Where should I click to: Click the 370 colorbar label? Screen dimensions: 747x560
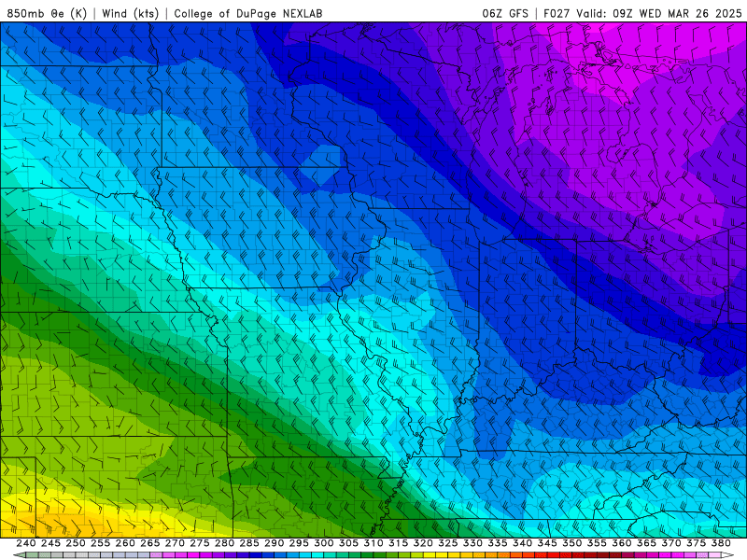coord(671,543)
